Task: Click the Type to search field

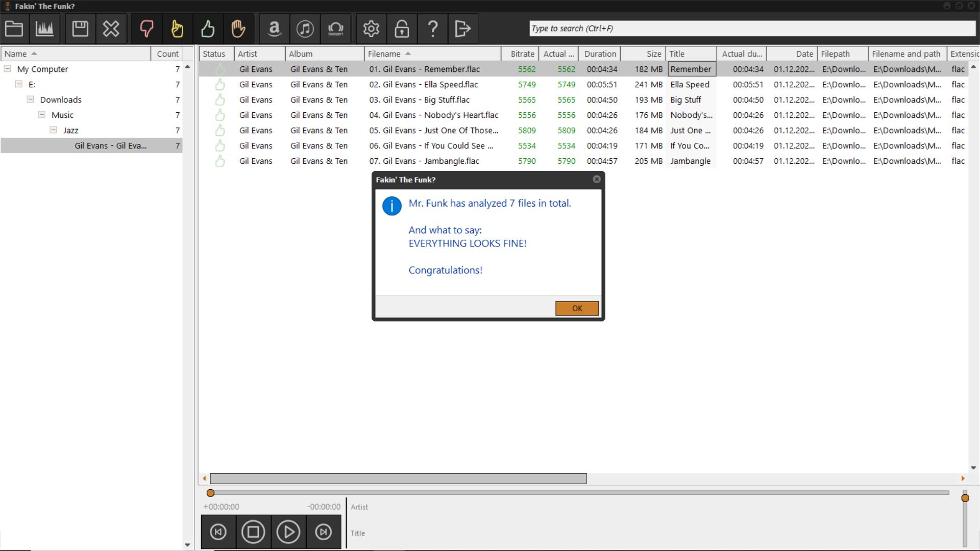Action: (751, 29)
